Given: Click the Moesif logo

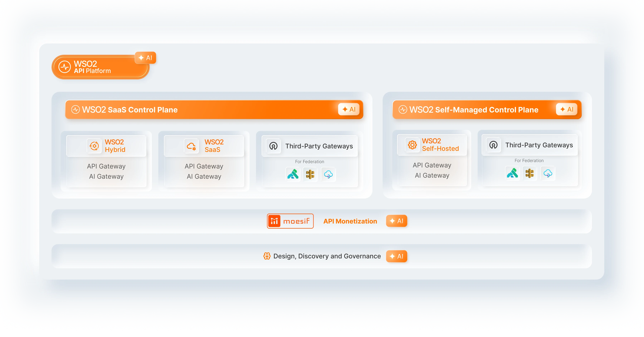Looking at the screenshot, I should [x=290, y=221].
